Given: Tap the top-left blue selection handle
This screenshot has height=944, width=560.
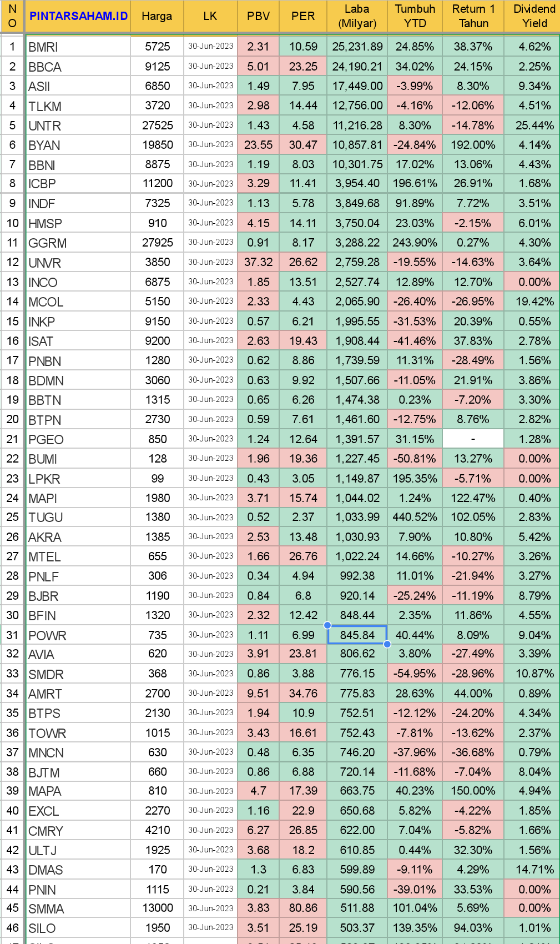Looking at the screenshot, I should point(327,625).
